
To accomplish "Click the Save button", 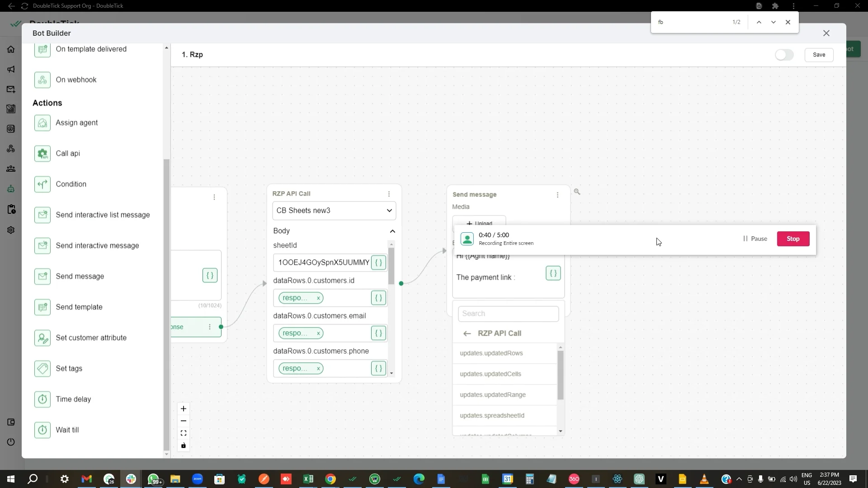I will point(819,55).
